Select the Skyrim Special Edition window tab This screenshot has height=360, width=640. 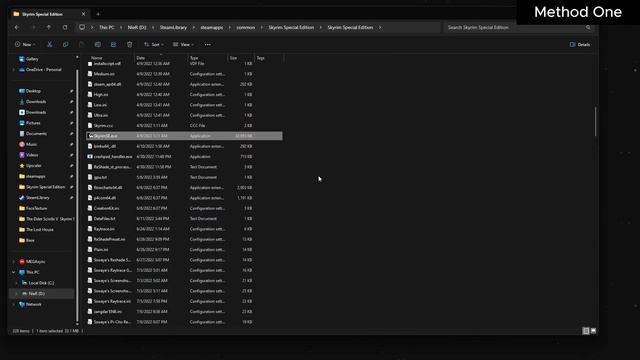(49, 14)
